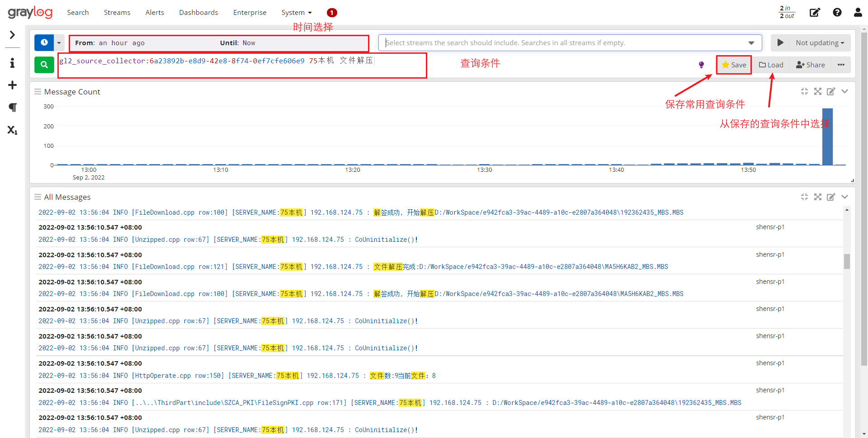Open the sidebar highlighting paragraph icon

pos(12,107)
